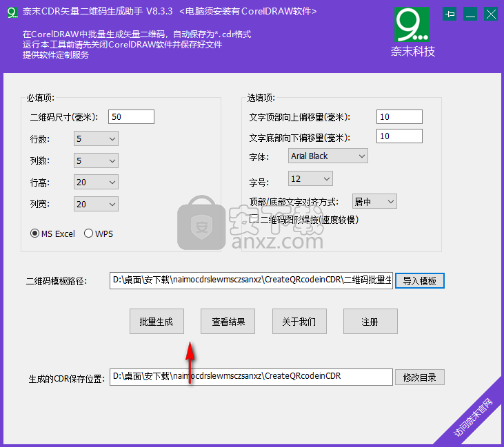
Task: Minimize the window using the dash icon
Action: [x=470, y=14]
